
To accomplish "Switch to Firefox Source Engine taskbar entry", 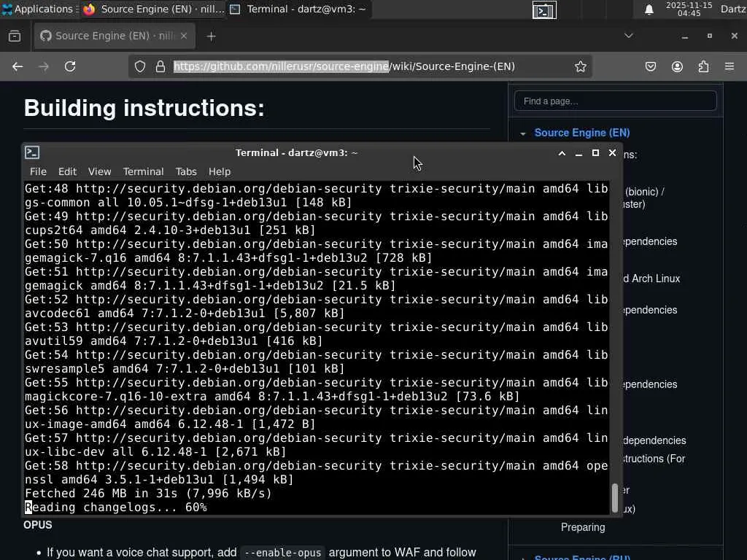I will click(x=153, y=9).
